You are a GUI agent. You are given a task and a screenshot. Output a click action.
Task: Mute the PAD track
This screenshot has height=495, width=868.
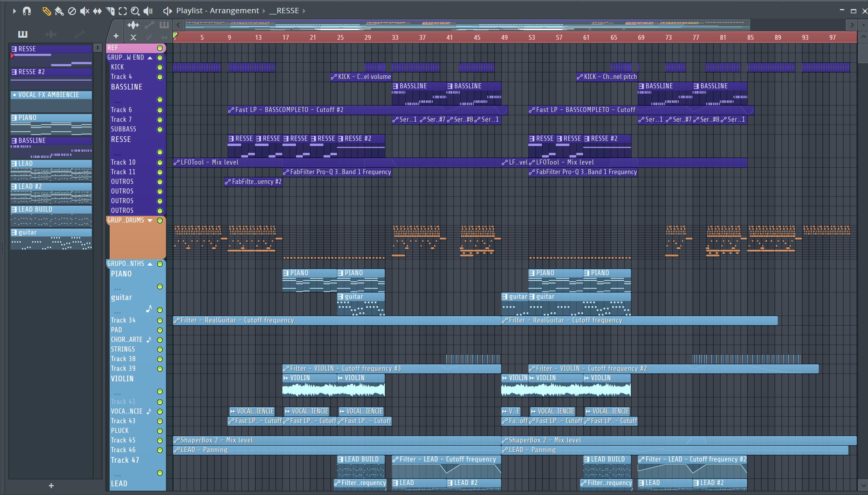coord(160,330)
